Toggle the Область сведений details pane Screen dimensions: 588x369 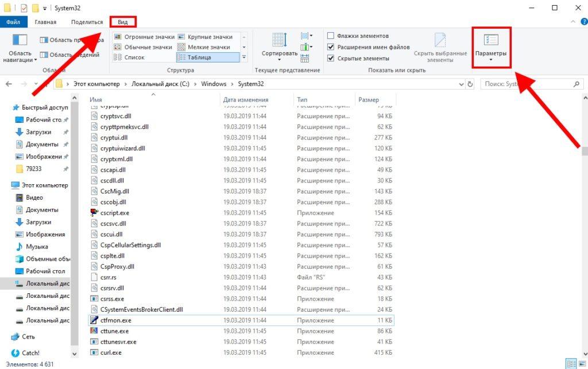(x=69, y=55)
